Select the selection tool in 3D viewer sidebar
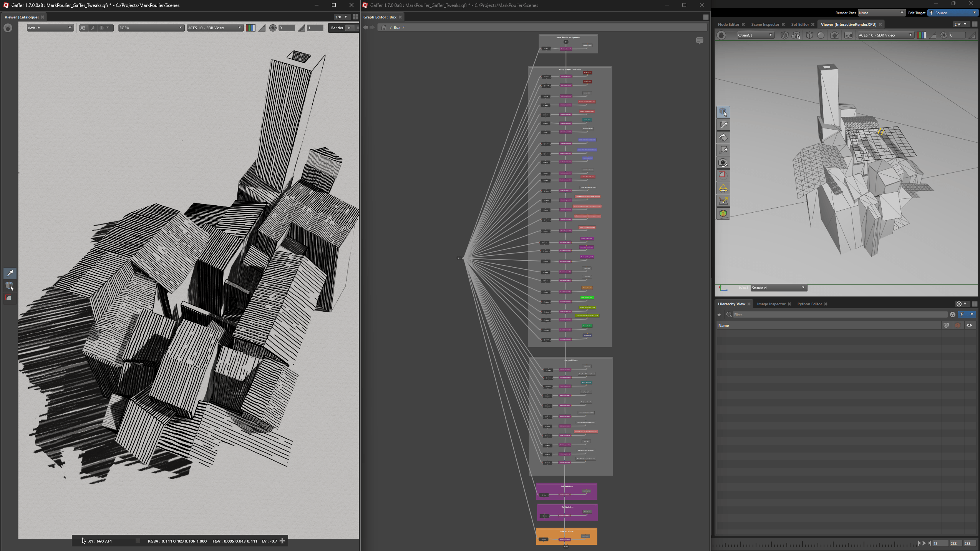 click(x=723, y=112)
